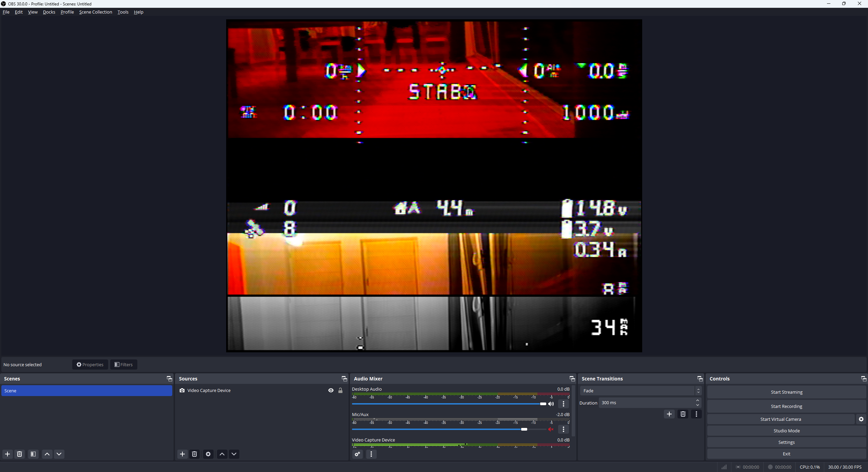Add a new scene with plus icon

(x=7, y=454)
